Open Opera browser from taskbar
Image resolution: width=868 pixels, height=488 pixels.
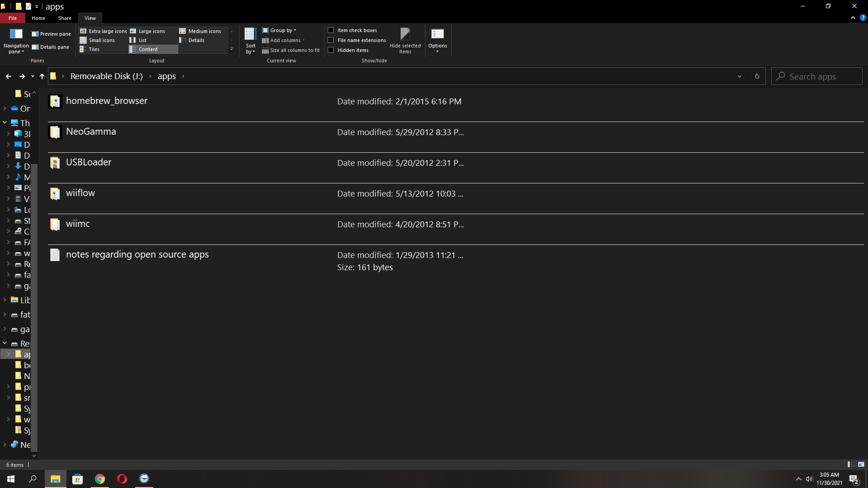[122, 479]
